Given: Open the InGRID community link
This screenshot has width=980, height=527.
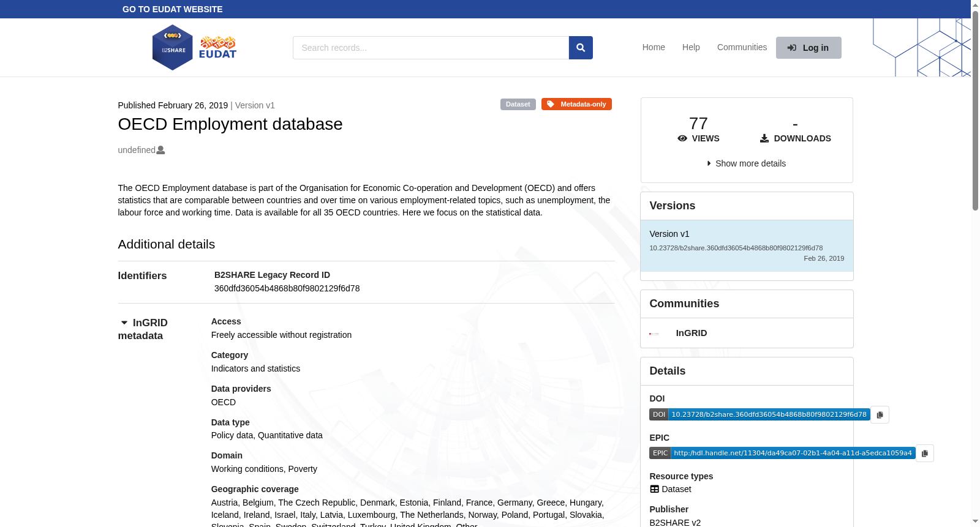Looking at the screenshot, I should pos(692,333).
